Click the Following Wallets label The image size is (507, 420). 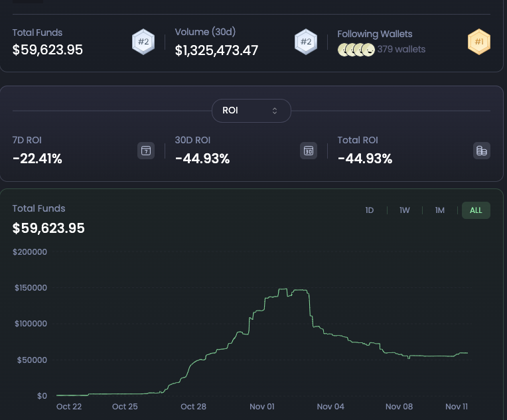pyautogui.click(x=374, y=34)
